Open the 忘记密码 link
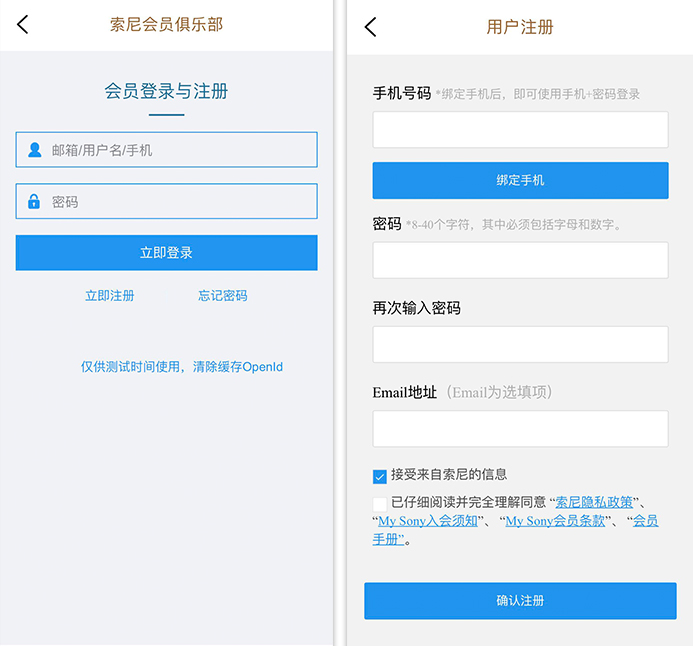Screen dimensions: 693x646 (223, 296)
